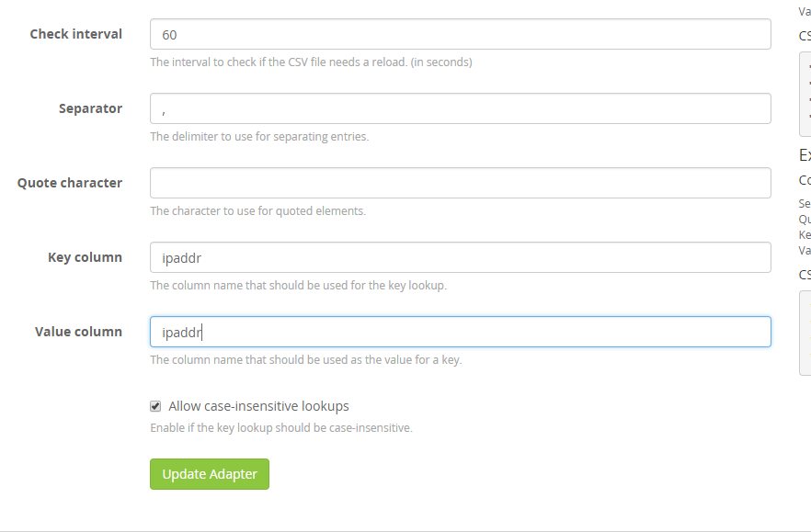Image resolution: width=811 pixels, height=532 pixels.
Task: Click the "Check interval" field label
Action: point(75,34)
